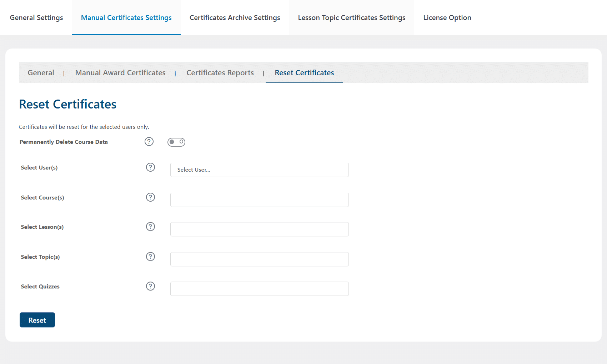Switch to General Settings tab

coord(36,17)
